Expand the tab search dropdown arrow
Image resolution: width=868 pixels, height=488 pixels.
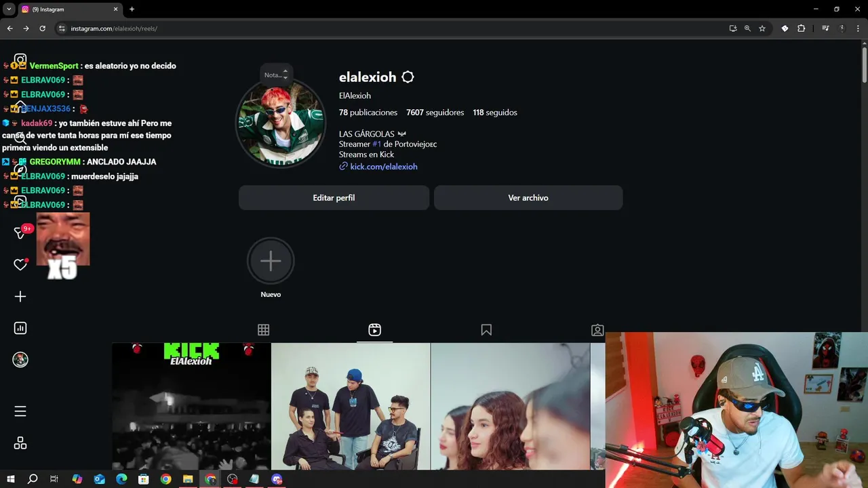pyautogui.click(x=9, y=9)
